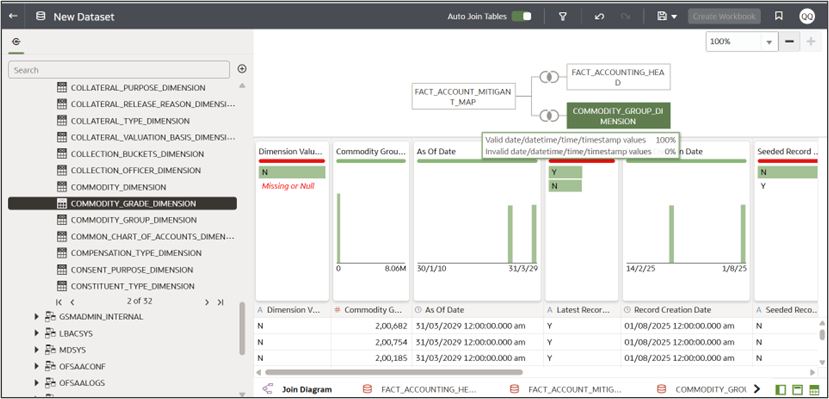Viewport: 829px width, 399px height.
Task: Expand LBACSYS schema
Action: (x=36, y=333)
